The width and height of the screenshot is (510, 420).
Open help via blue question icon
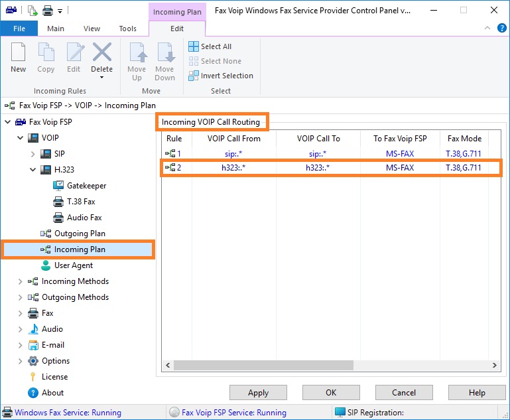pyautogui.click(x=502, y=28)
